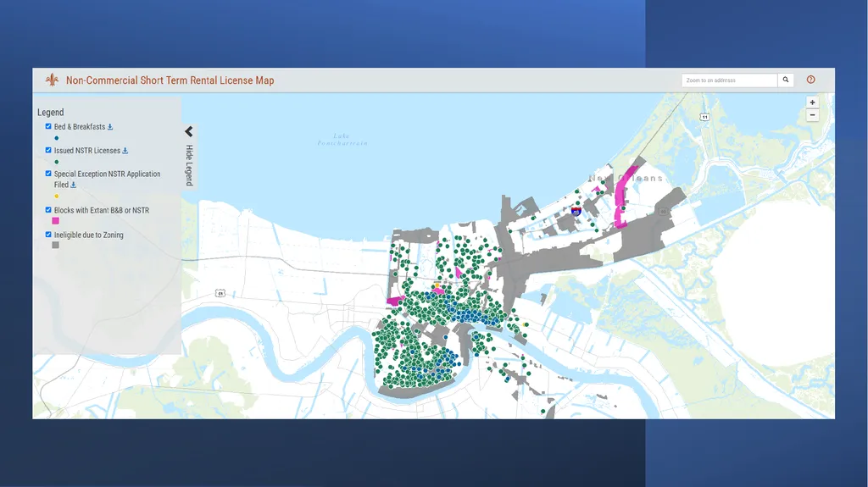Toggle Special Exception NSTR Application Filed checkbox
This screenshot has height=487, width=868.
click(x=48, y=174)
